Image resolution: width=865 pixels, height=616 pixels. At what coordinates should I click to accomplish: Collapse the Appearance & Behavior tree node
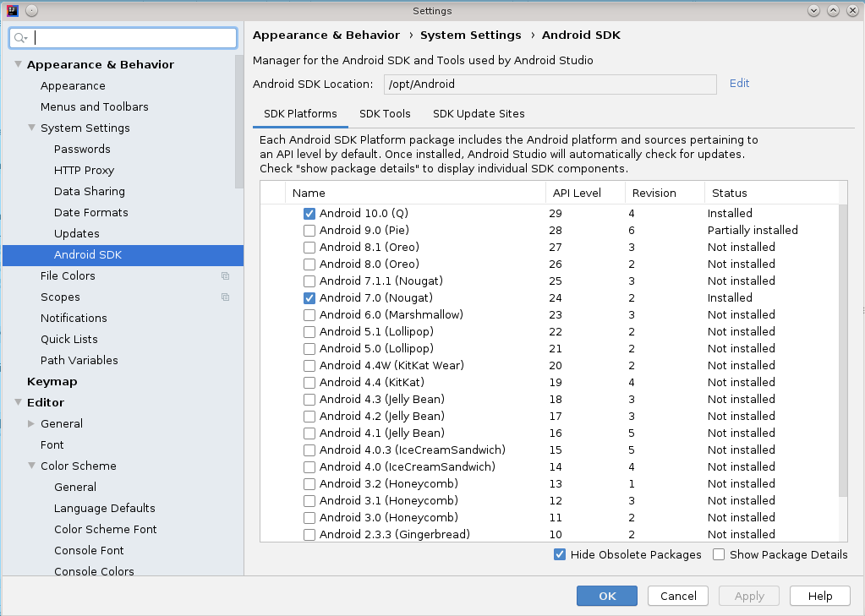point(19,64)
